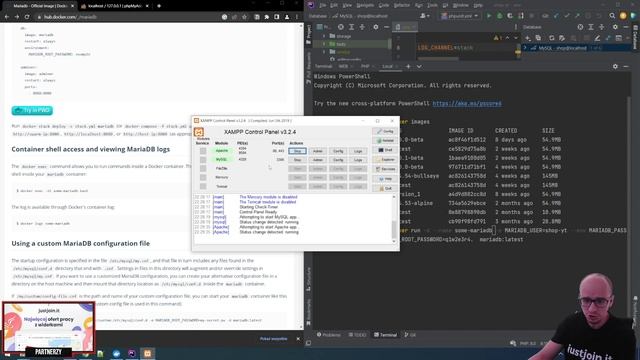Image resolution: width=640 pixels, height=360 pixels.
Task: Switch to Mariadb Docker Hub browser tab
Action: coord(39,6)
